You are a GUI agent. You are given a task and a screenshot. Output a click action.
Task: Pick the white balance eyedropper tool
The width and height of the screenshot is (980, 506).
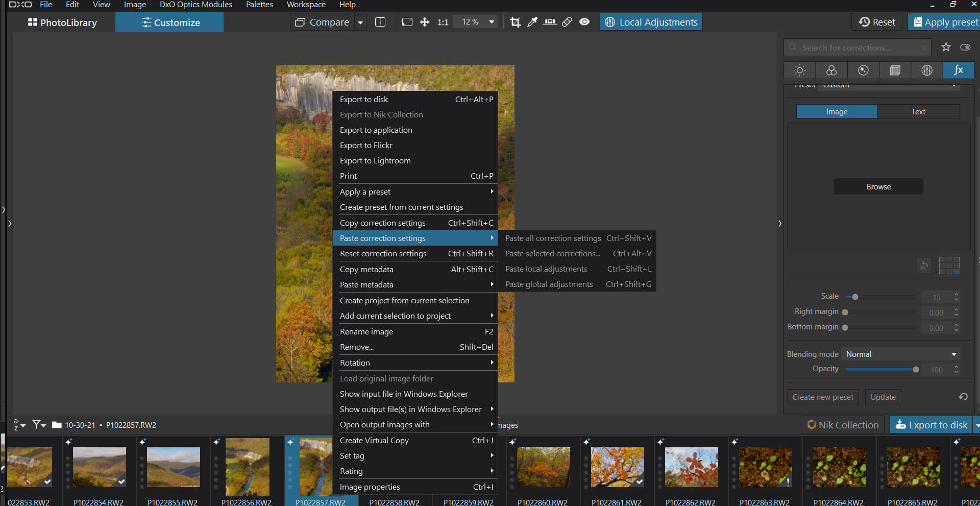coord(532,22)
